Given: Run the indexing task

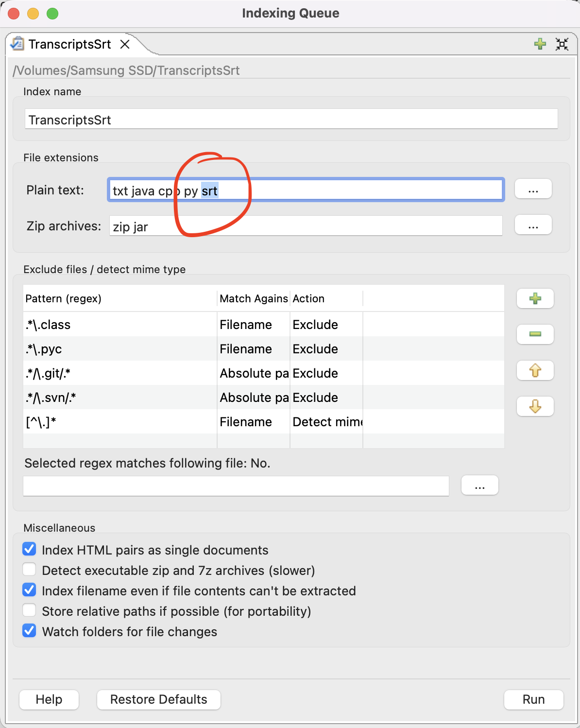Looking at the screenshot, I should coord(534,699).
